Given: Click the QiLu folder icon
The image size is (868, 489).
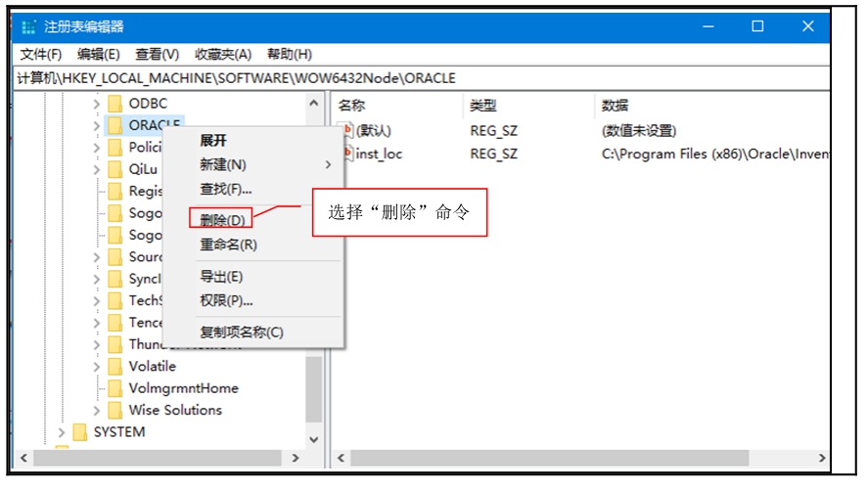Looking at the screenshot, I should pos(114,169).
